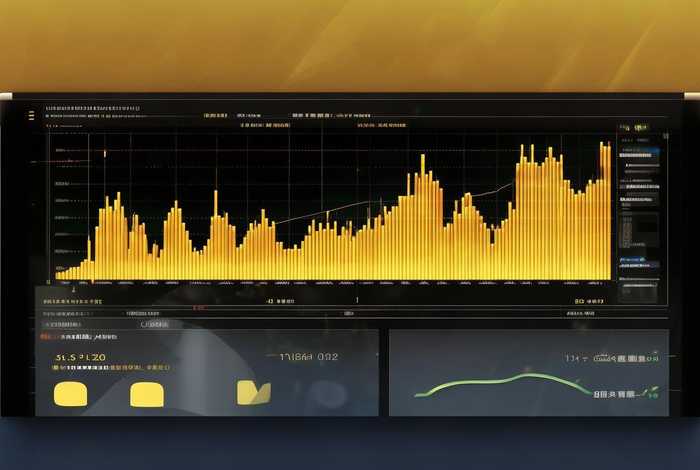Click the green leaf icon at bottom right
Screen dimensions: 700x470
point(650,393)
